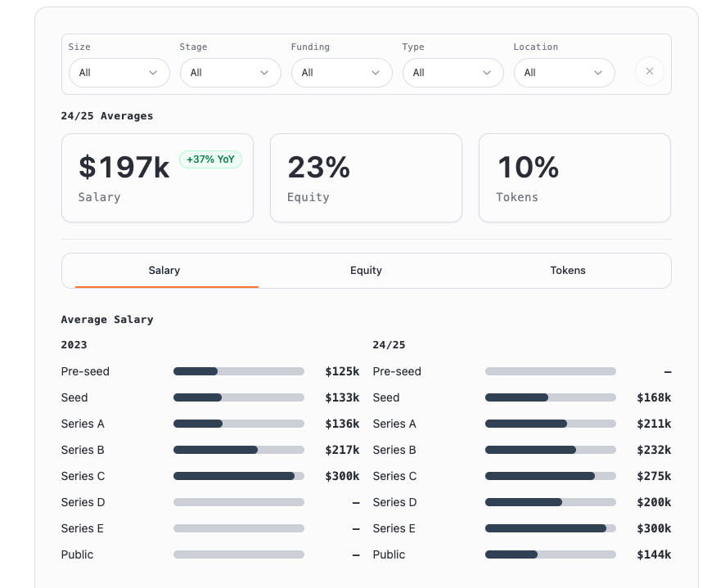716x588 pixels.
Task: Click the 24/25 Seed salary bar
Action: (x=550, y=397)
